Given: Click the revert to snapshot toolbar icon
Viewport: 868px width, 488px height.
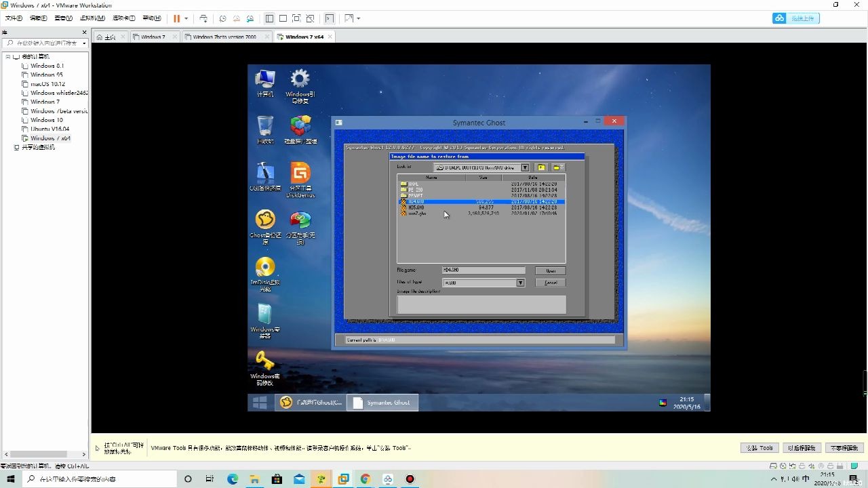Looking at the screenshot, I should [x=236, y=18].
